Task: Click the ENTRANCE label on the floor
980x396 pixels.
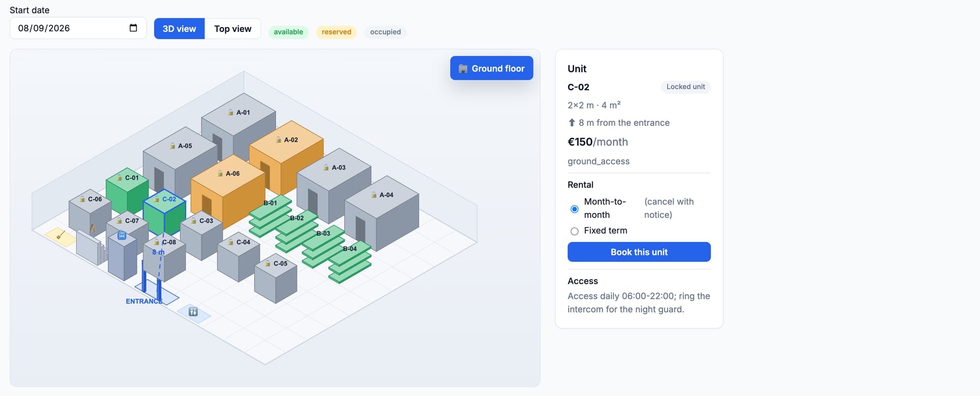Action: click(x=144, y=301)
